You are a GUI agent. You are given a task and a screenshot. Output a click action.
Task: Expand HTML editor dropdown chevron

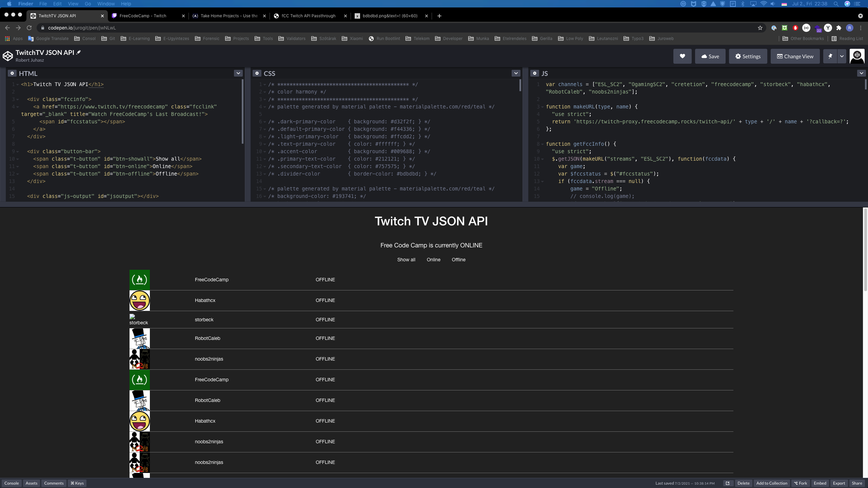point(238,73)
